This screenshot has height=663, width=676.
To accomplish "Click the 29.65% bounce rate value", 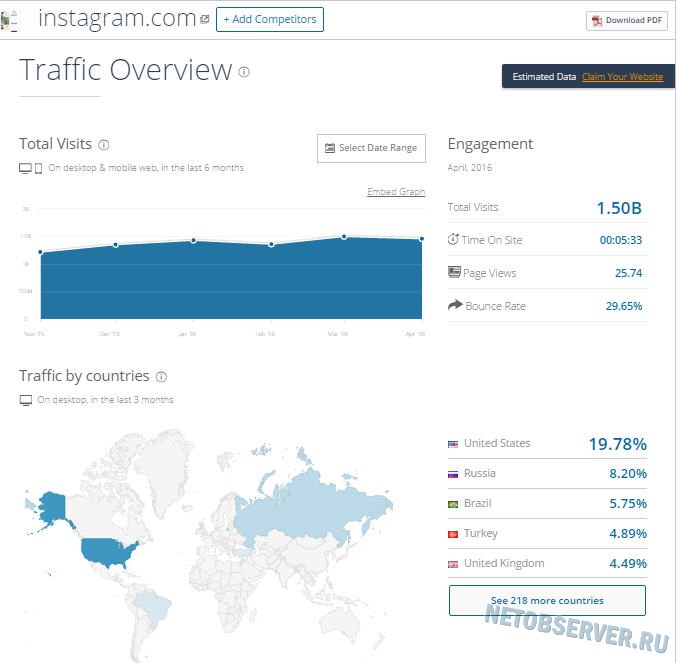I will 624,306.
